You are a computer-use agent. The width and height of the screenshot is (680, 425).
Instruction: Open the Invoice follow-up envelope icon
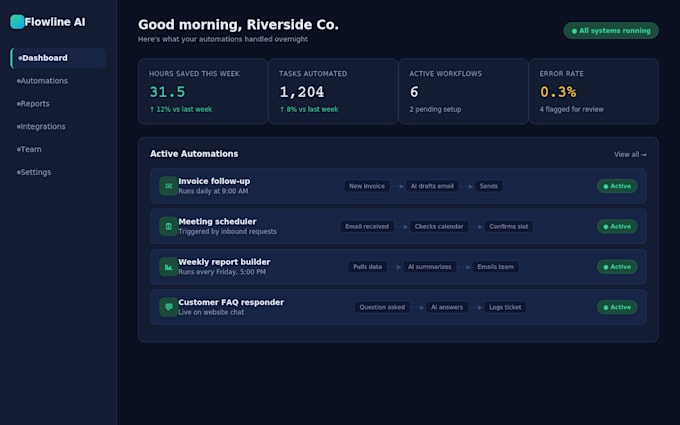pos(169,186)
